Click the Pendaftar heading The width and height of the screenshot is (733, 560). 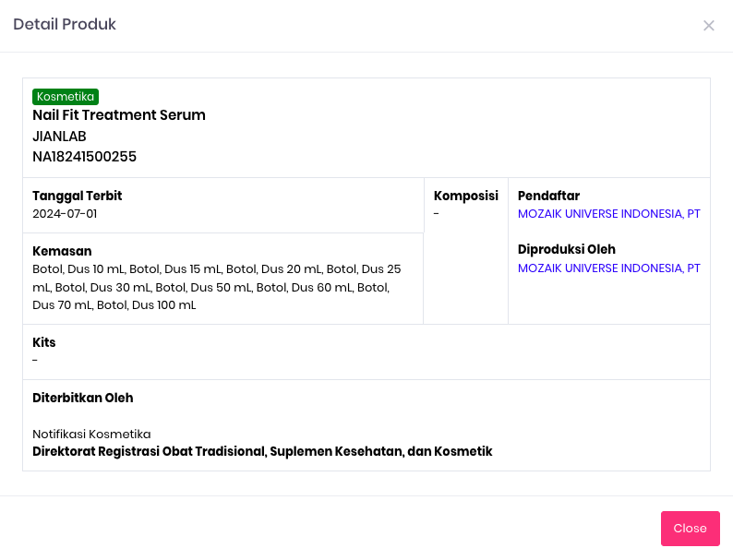point(548,196)
